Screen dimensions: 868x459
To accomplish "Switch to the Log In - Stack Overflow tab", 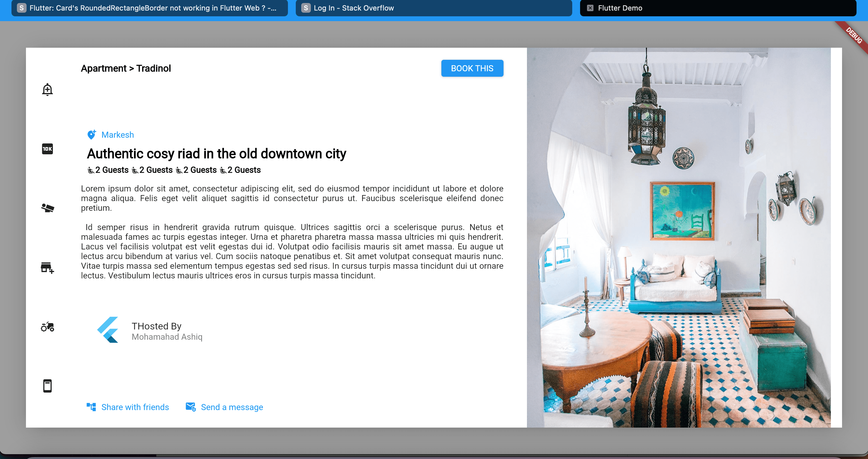I will pyautogui.click(x=434, y=8).
